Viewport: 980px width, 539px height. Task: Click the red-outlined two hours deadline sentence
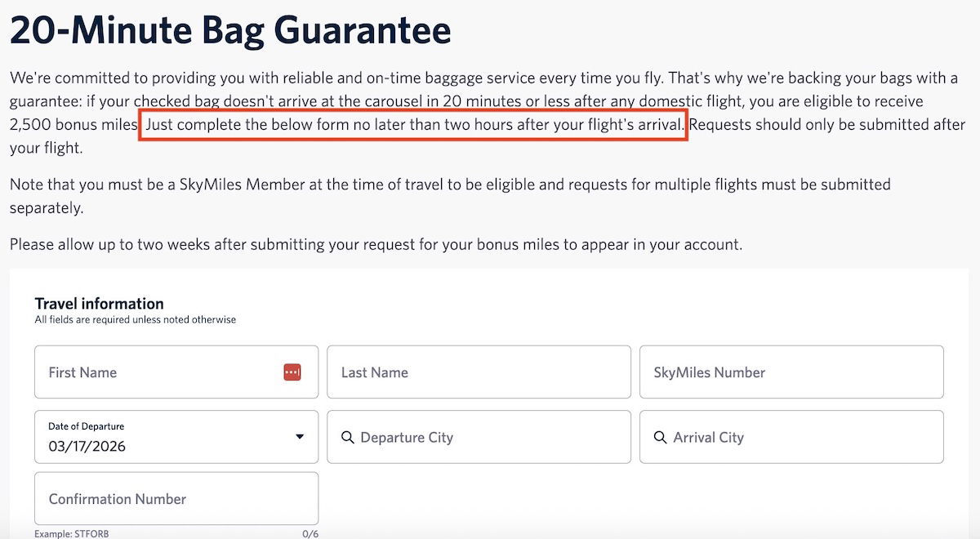pyautogui.click(x=413, y=126)
